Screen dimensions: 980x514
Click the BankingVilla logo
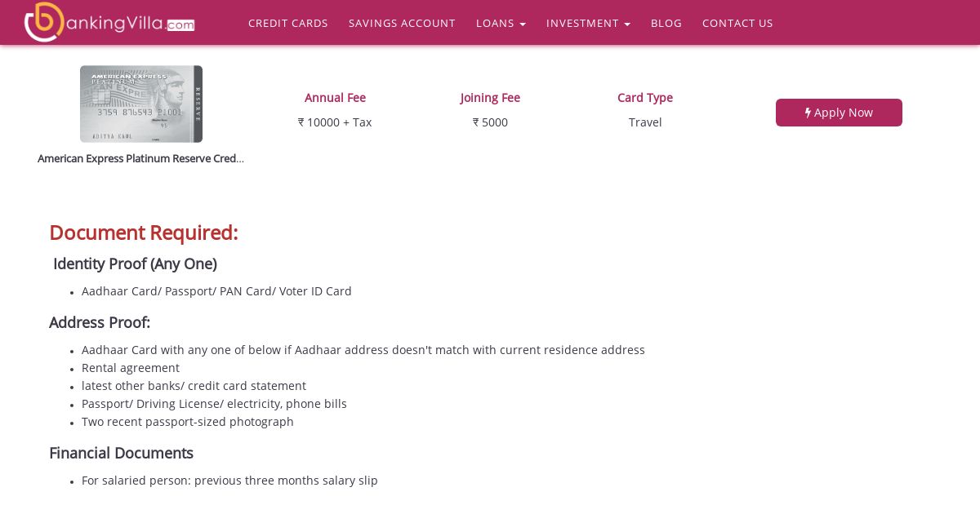(109, 22)
